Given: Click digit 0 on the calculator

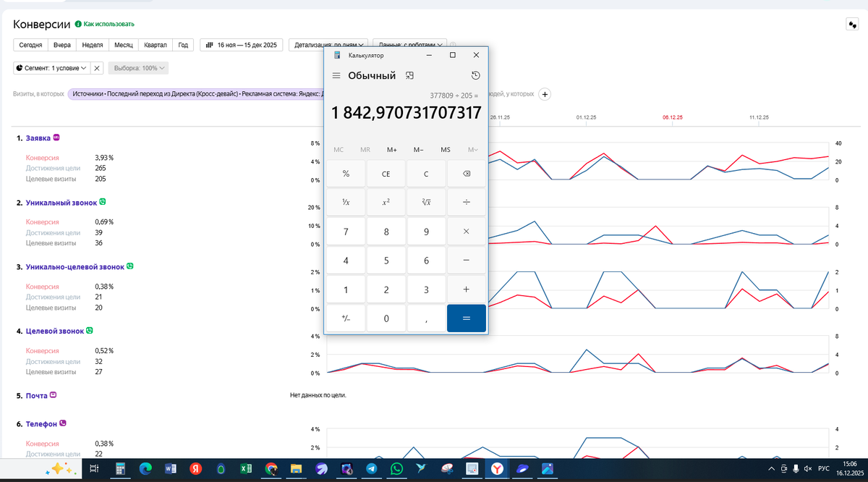Looking at the screenshot, I should pos(386,318).
